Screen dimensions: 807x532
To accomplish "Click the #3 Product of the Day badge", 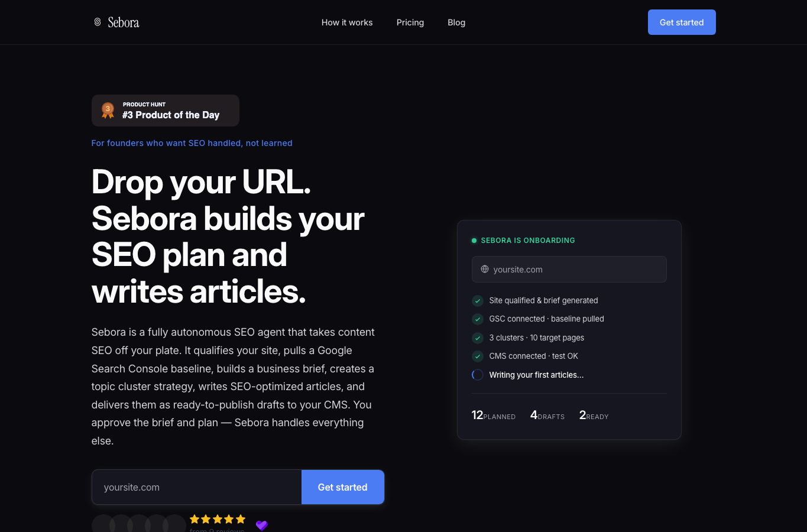I will click(166, 111).
